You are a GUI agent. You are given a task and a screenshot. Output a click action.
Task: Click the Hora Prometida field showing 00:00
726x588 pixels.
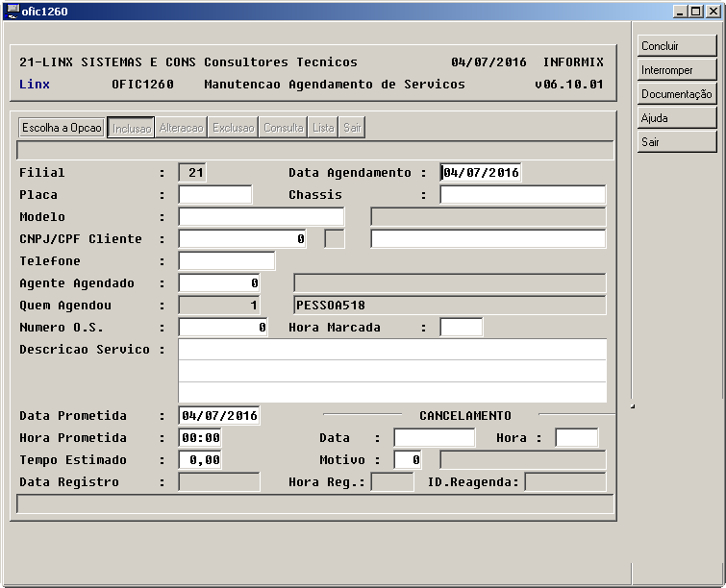click(200, 438)
